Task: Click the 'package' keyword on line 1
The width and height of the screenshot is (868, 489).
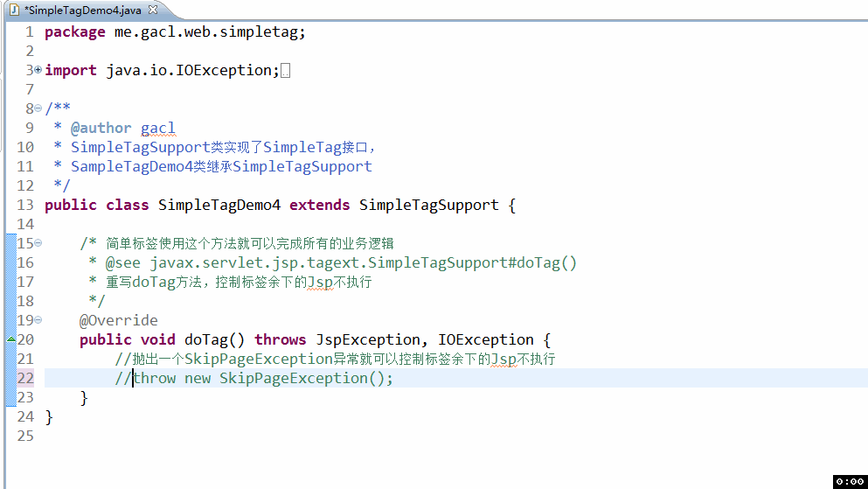Action: click(74, 32)
